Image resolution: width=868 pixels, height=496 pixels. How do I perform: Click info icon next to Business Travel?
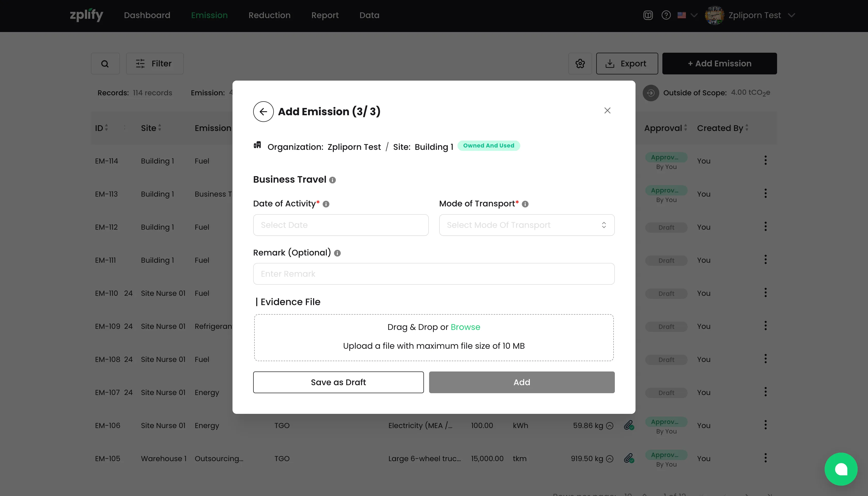coord(332,180)
